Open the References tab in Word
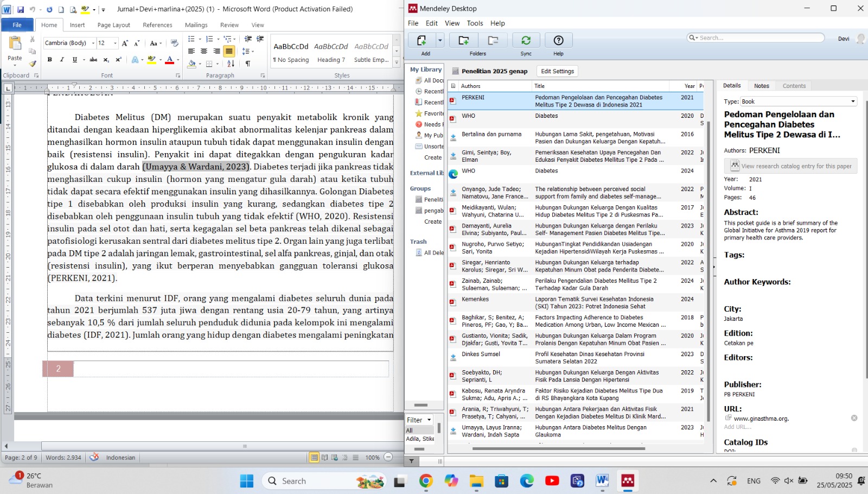This screenshot has height=494, width=868. tap(157, 25)
